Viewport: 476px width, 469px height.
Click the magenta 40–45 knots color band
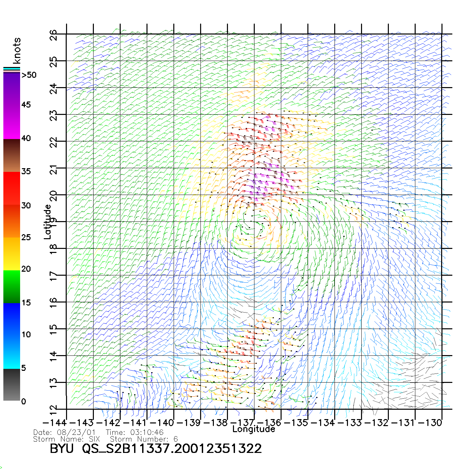click(x=11, y=122)
